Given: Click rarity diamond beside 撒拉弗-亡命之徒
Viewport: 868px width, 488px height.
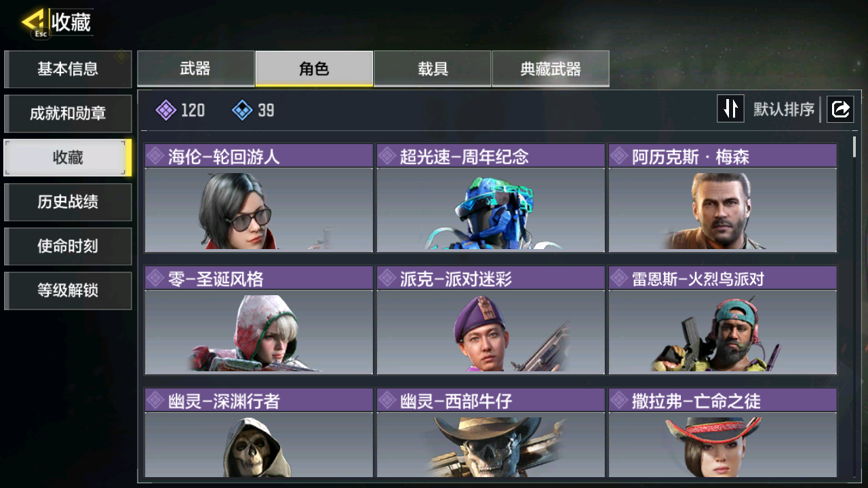Looking at the screenshot, I should 619,400.
